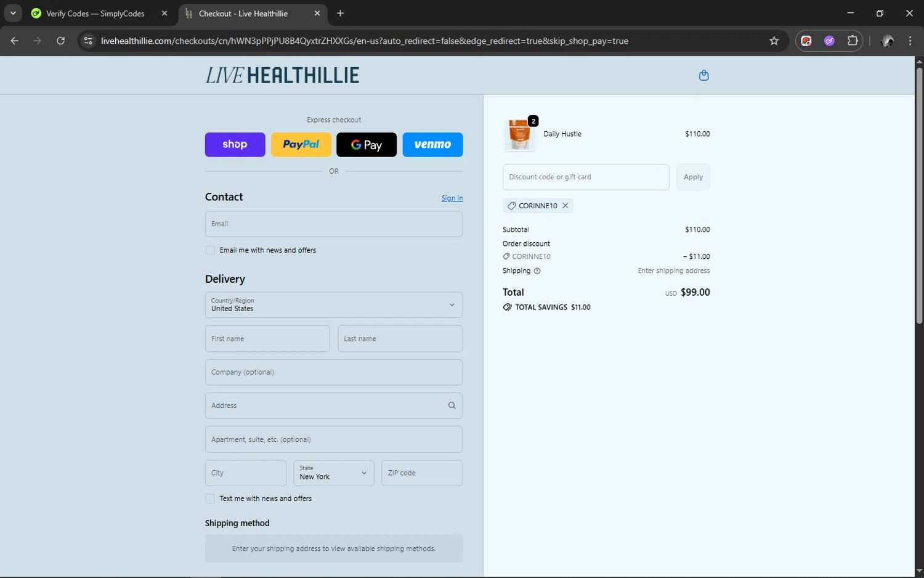Click the minus $11.00 discount amount
The width and height of the screenshot is (924, 578).
pos(696,257)
